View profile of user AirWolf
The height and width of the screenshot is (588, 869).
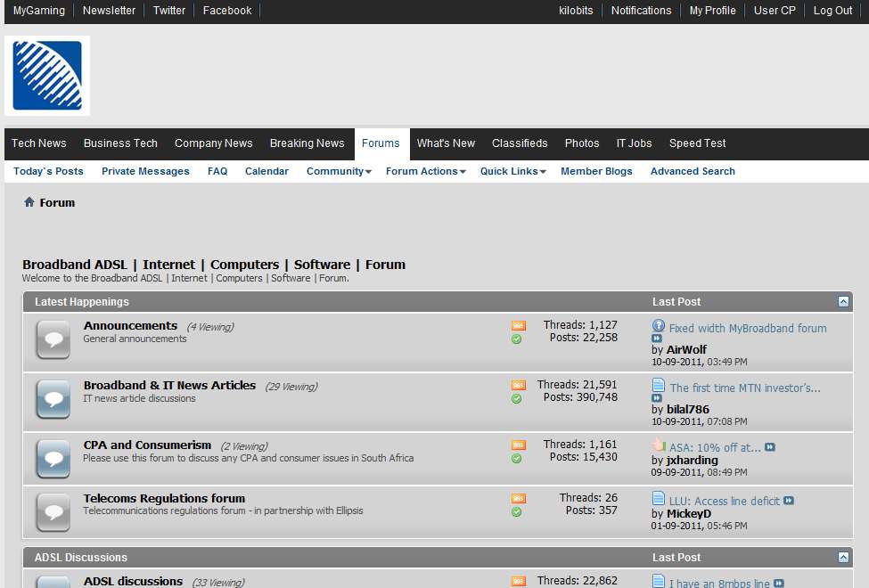686,350
